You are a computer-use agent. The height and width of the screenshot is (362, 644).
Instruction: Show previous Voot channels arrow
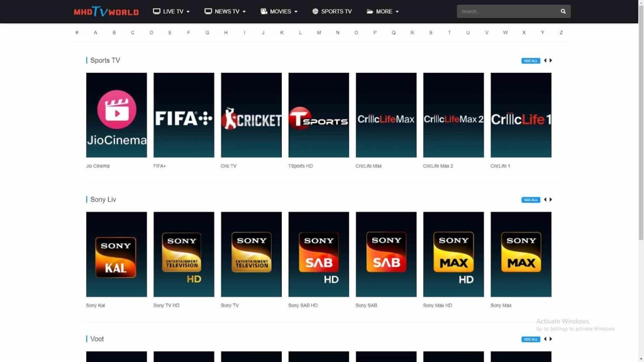(545, 339)
